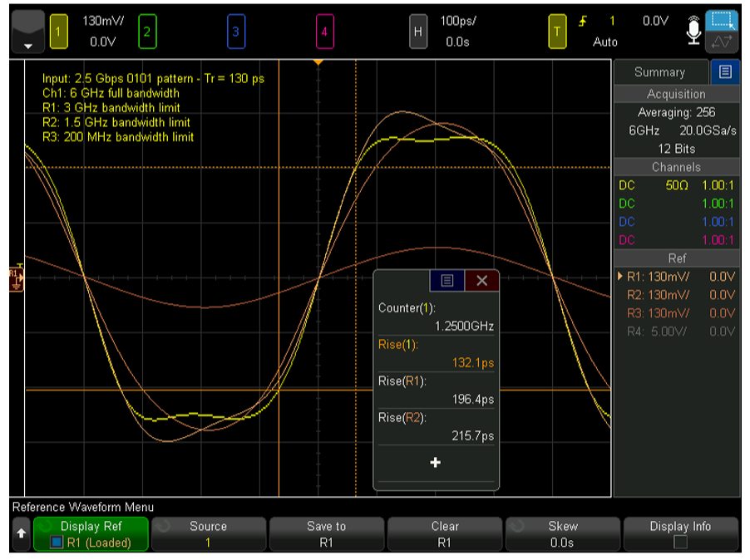
Task: Add a measurement with plus button
Action: pyautogui.click(x=435, y=463)
